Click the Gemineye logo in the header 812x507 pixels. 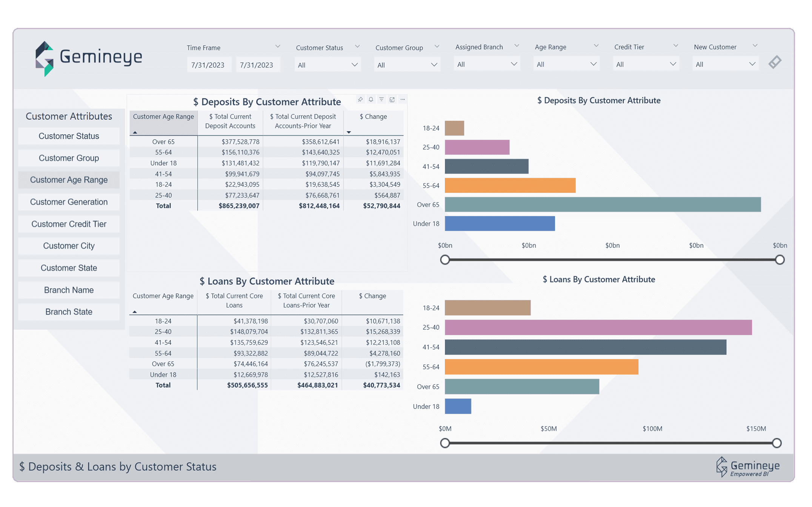coord(89,57)
